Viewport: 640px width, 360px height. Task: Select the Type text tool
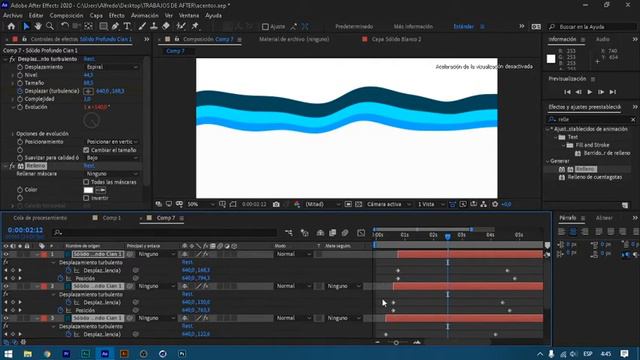tap(127, 27)
